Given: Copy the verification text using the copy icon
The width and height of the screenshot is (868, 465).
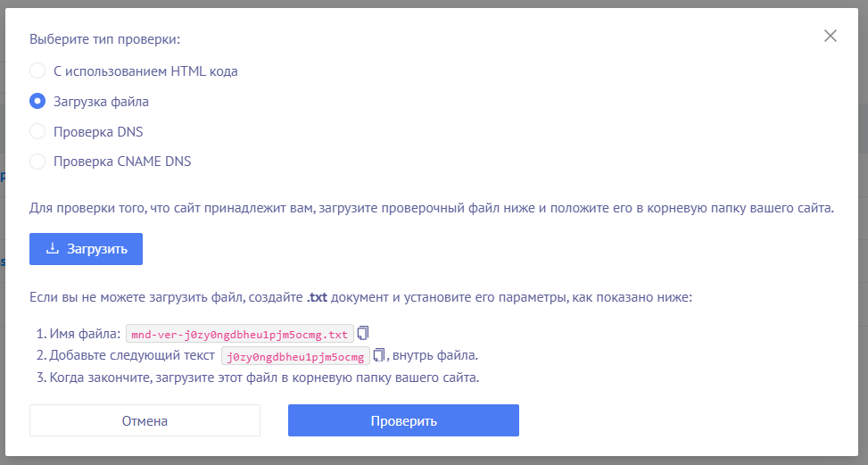Looking at the screenshot, I should [378, 355].
